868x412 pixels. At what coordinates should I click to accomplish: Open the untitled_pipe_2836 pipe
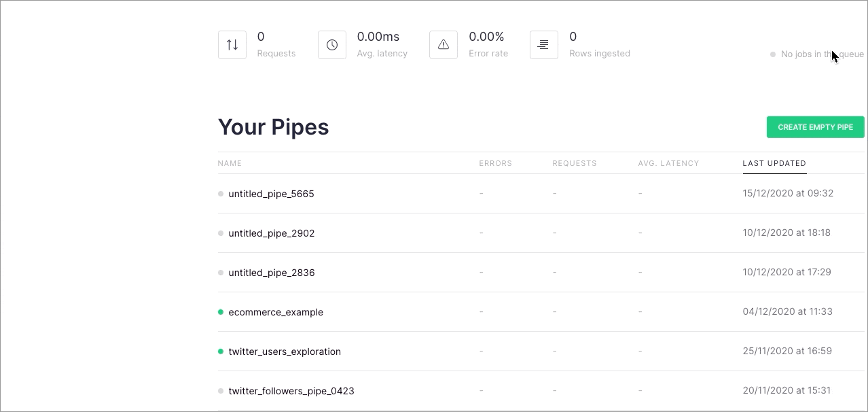[271, 273]
